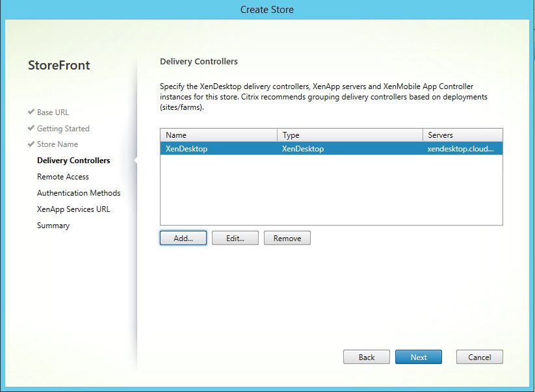This screenshot has height=392, width=535.
Task: Select the Base URL step
Action: click(53, 112)
